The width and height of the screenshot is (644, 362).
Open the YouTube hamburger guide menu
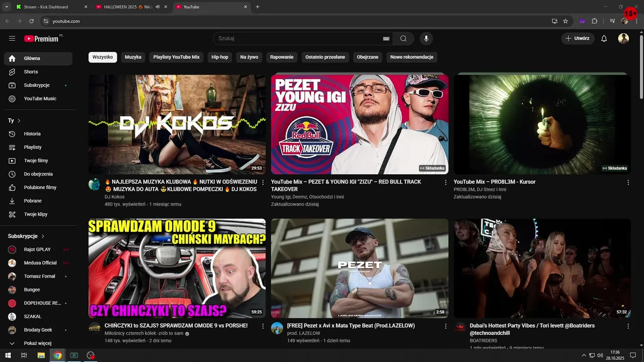click(12, 39)
